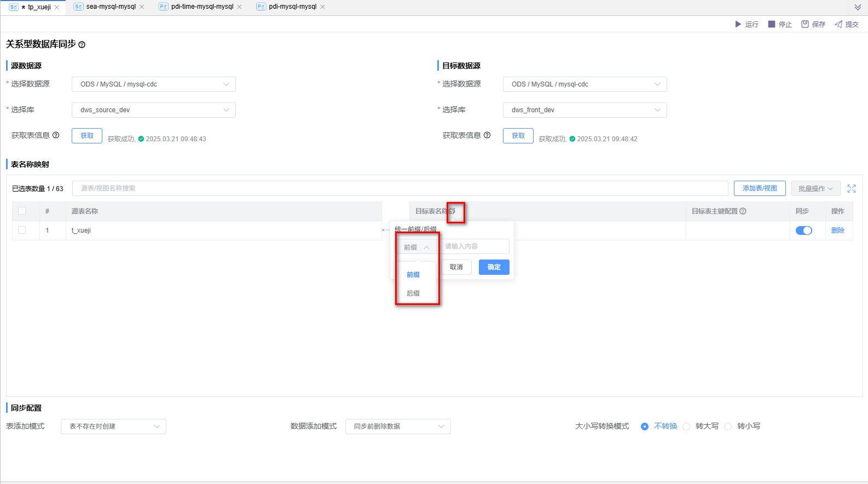The height and width of the screenshot is (484, 868).
Task: Toggle the sync switch for t_xueji
Action: click(x=803, y=231)
